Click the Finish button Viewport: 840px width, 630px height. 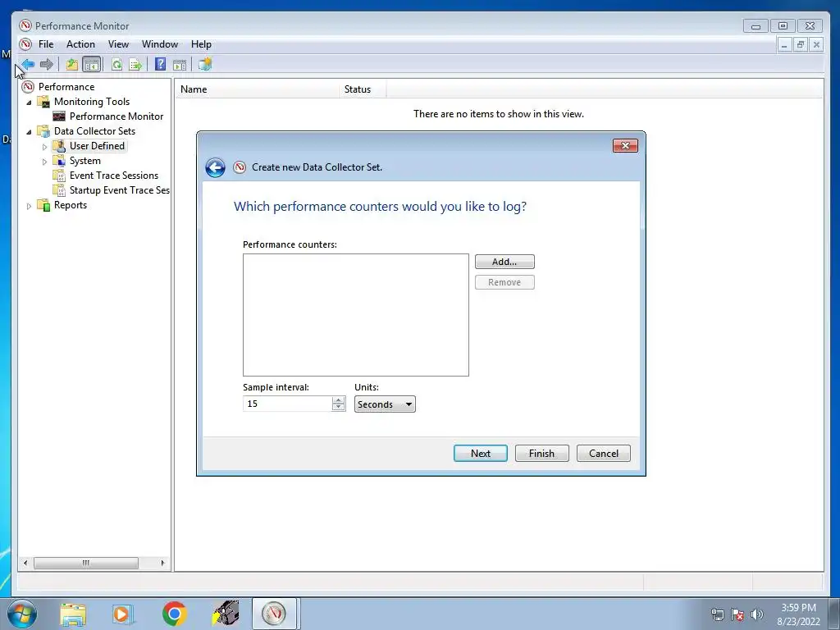click(541, 453)
